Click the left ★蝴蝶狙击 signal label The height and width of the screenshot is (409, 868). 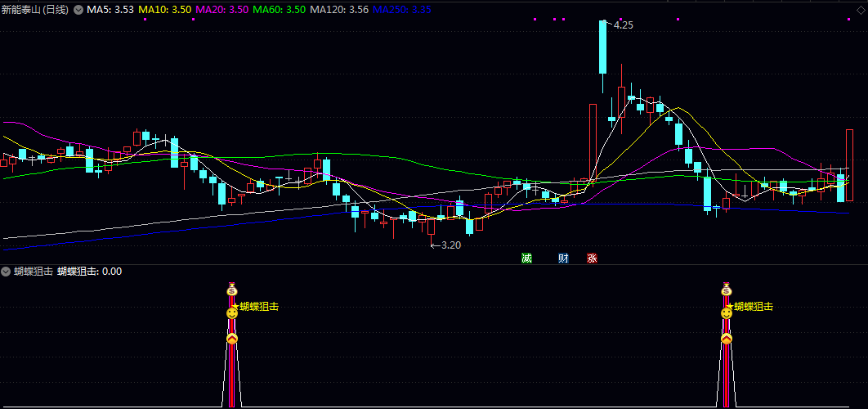pos(255,306)
